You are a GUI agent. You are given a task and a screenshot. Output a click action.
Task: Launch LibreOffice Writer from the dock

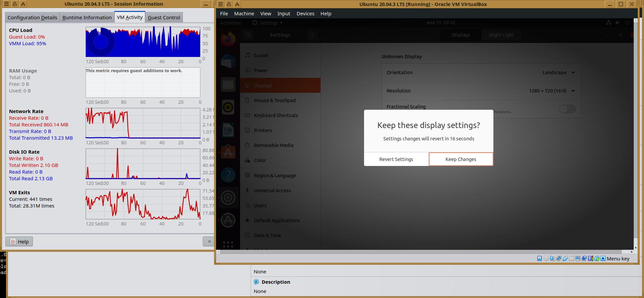coord(228,130)
